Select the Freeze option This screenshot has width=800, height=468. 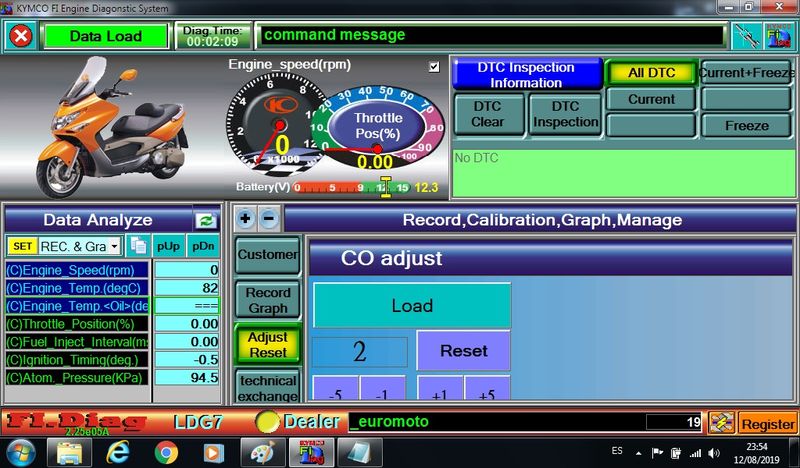pyautogui.click(x=746, y=126)
